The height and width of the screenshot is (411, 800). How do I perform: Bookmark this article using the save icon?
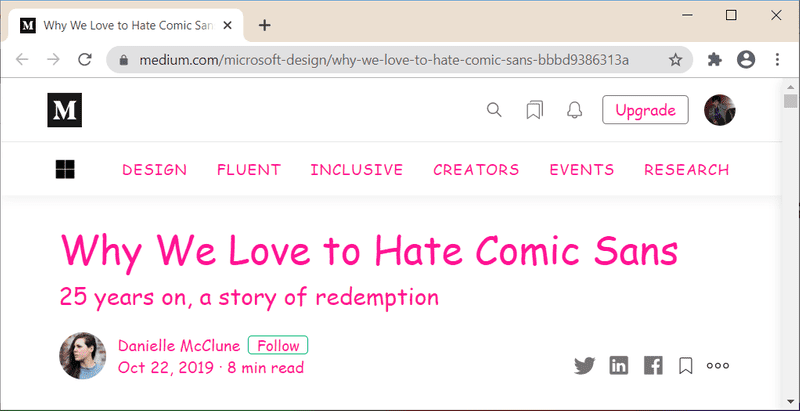point(686,366)
